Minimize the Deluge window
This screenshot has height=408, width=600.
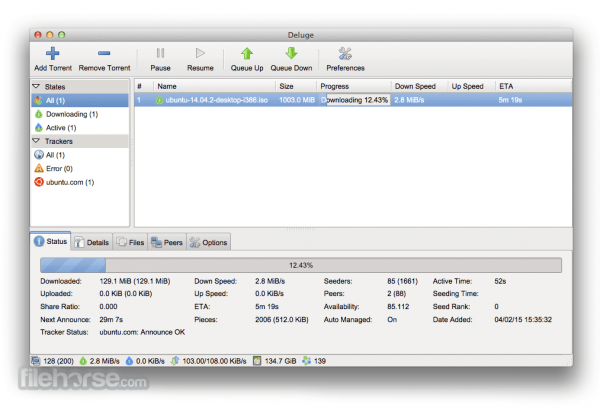click(x=49, y=35)
